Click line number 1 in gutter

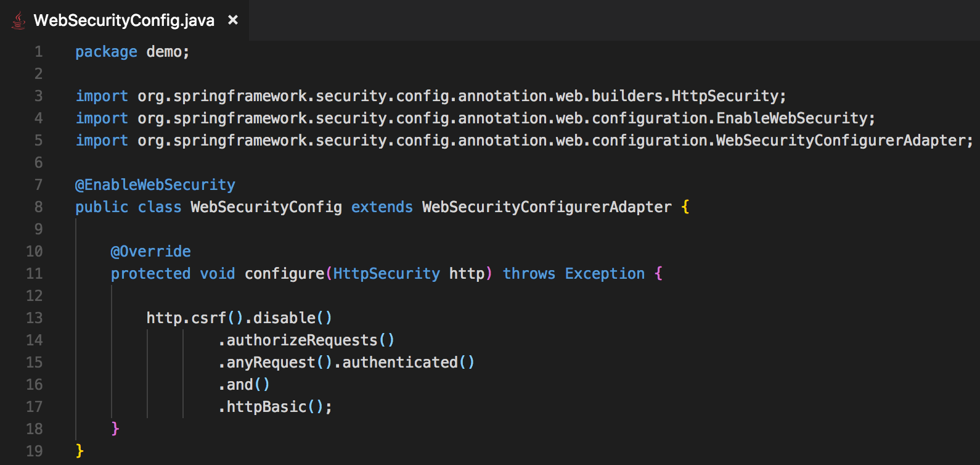38,52
